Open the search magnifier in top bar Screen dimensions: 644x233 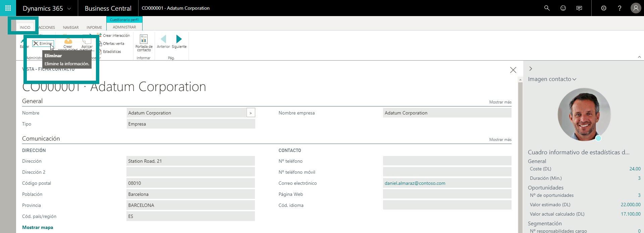click(547, 8)
